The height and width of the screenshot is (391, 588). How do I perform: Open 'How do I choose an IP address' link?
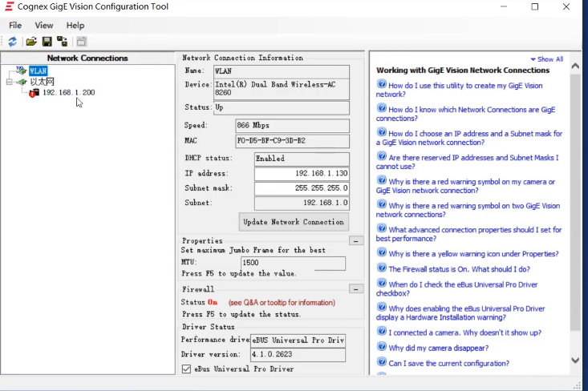tap(469, 138)
